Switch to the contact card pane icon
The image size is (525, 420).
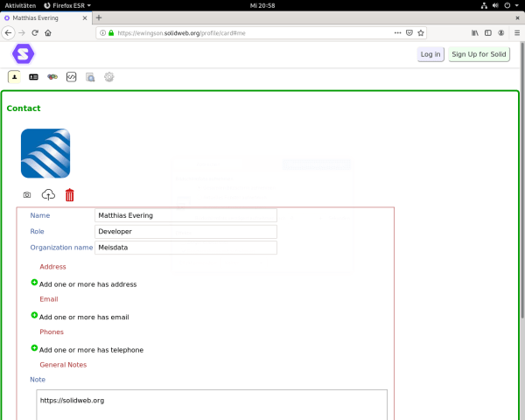click(33, 77)
